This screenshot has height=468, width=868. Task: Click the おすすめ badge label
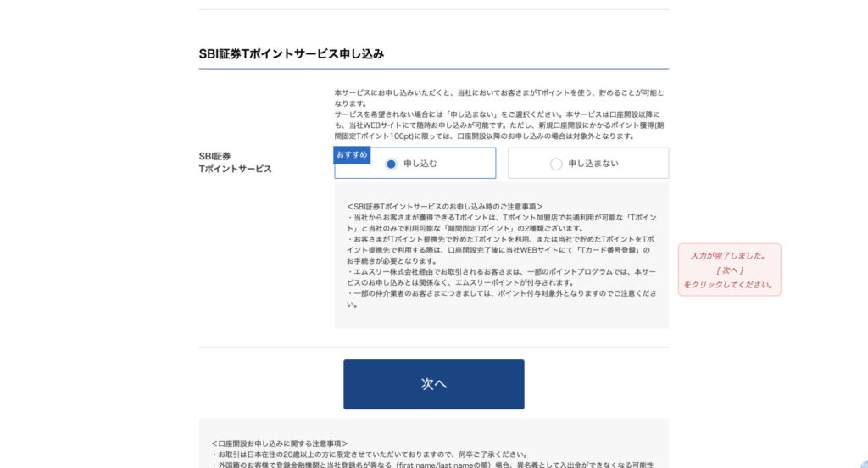point(352,155)
